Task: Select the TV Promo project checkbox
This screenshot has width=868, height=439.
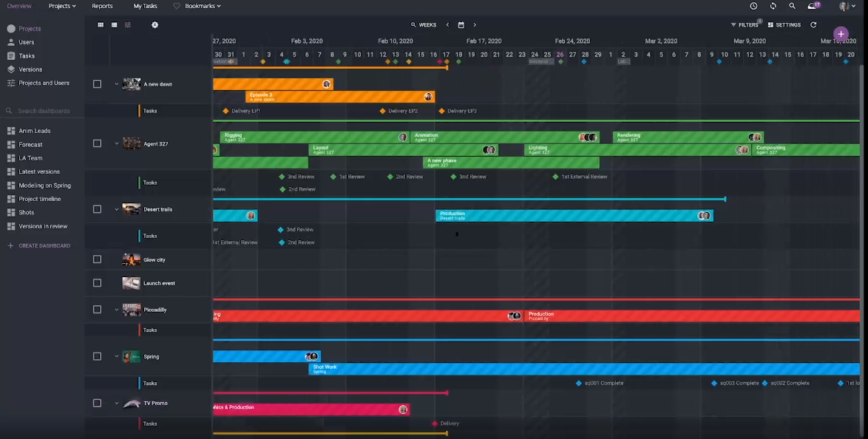Action: coord(97,403)
